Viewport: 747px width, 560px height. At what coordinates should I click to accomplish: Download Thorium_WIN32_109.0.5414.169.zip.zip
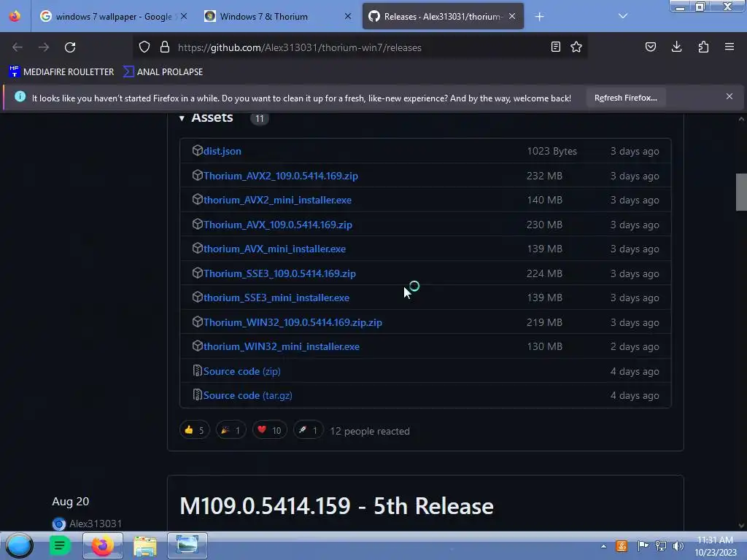(x=293, y=322)
